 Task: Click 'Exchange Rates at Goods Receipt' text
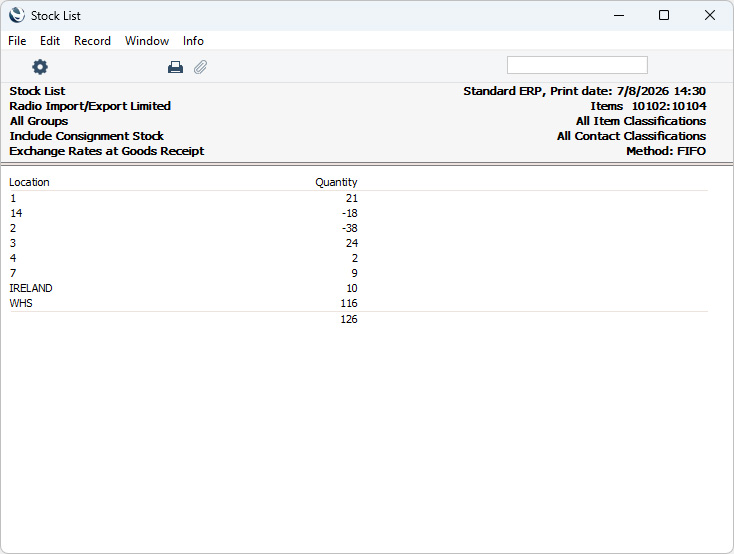pos(107,151)
